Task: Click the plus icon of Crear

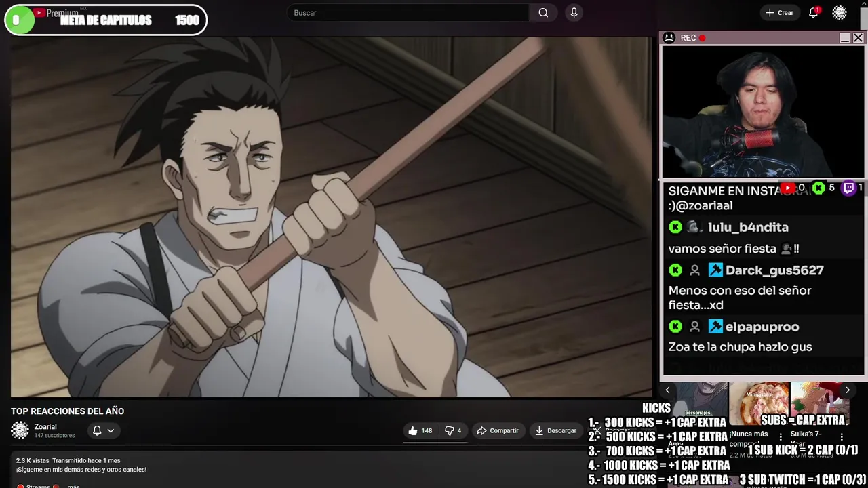Action: (769, 13)
